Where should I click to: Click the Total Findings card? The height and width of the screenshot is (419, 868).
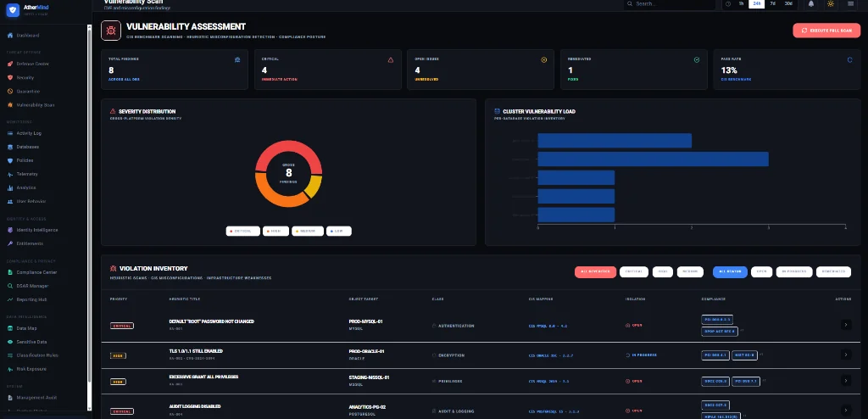(x=175, y=70)
